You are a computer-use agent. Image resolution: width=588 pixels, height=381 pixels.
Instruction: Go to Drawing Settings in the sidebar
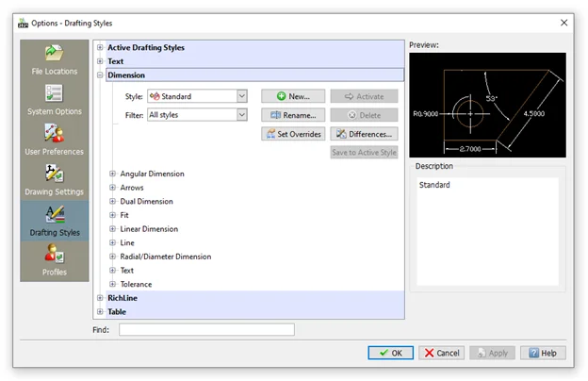[54, 179]
